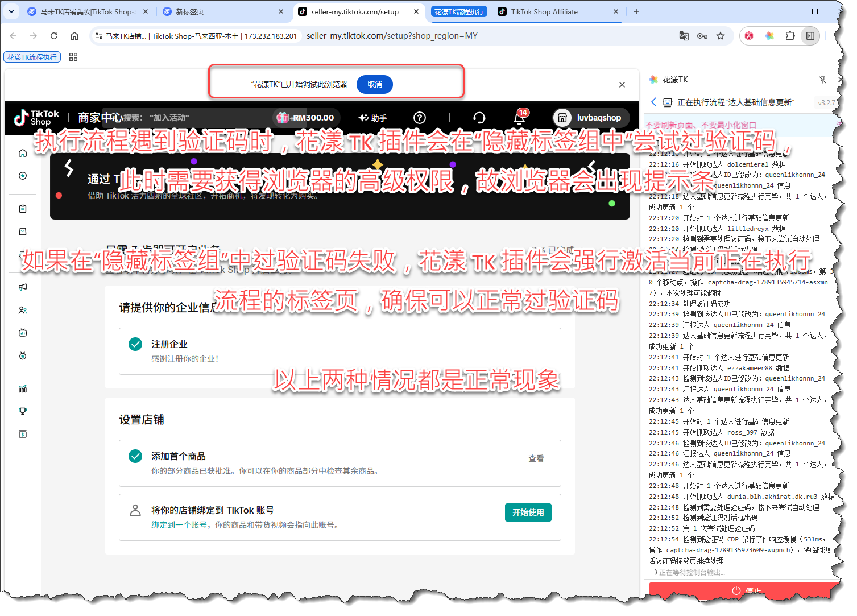The width and height of the screenshot is (857, 616).
Task: Open the luvbaqshop account menu
Action: pos(591,118)
